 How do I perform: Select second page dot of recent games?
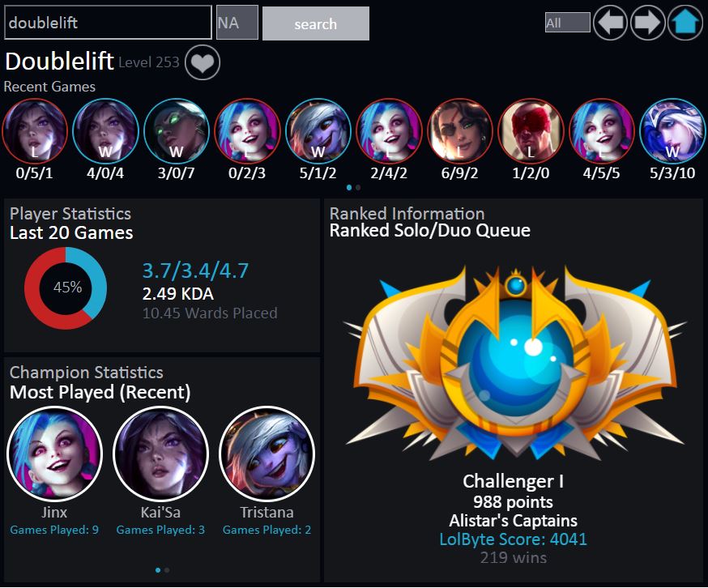(x=358, y=187)
